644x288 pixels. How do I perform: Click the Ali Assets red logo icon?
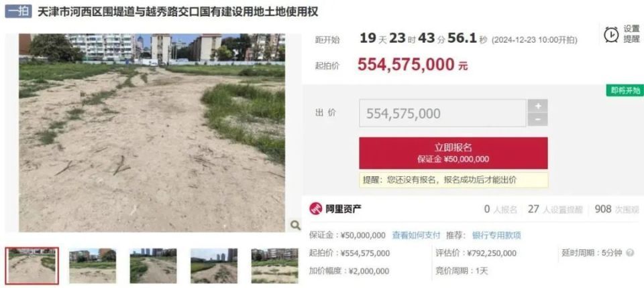pyautogui.click(x=316, y=209)
